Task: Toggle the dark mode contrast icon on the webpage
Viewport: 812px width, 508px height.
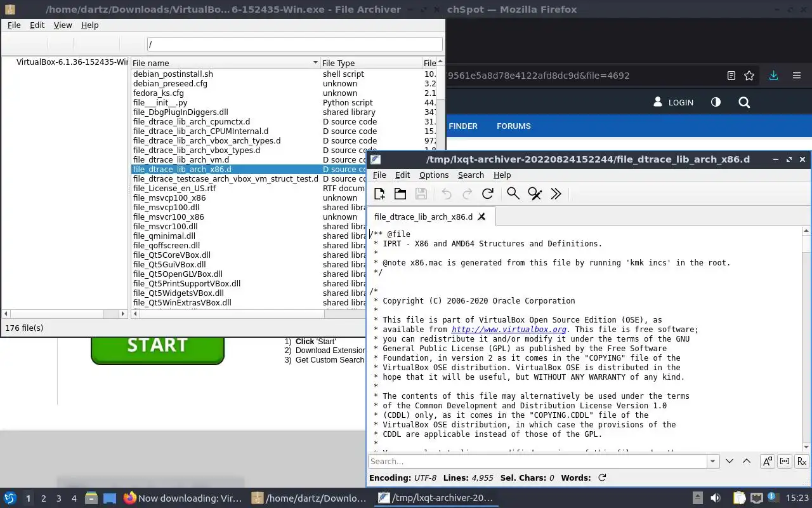Action: [716, 102]
